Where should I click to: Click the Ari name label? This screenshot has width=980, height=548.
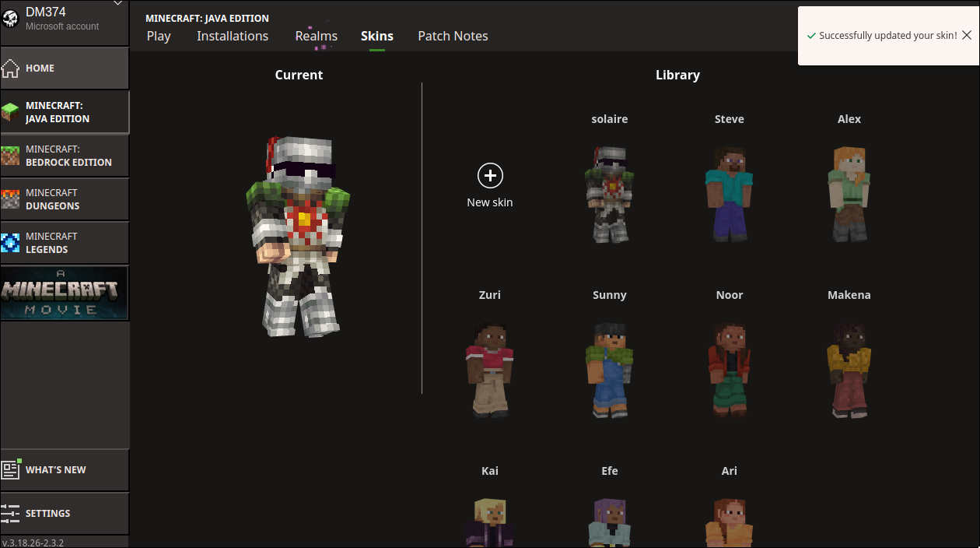(x=730, y=471)
